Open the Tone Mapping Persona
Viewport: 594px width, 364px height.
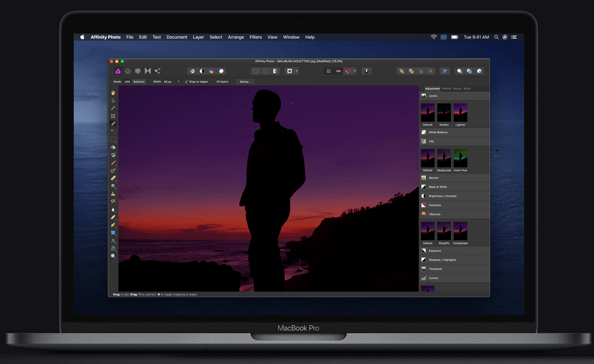[148, 71]
